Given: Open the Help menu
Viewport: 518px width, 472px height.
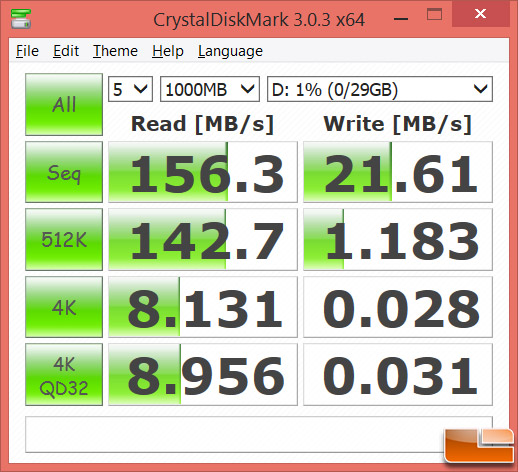Looking at the screenshot, I should pos(168,51).
